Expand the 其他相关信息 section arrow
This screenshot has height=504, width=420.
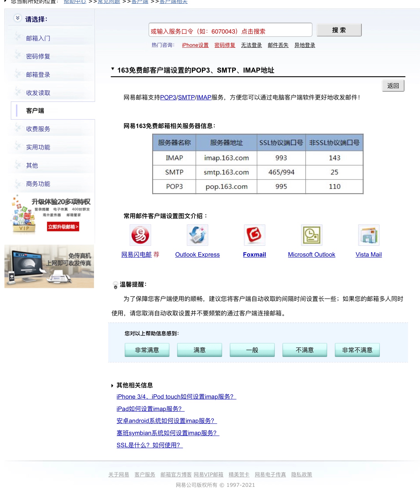pos(112,385)
